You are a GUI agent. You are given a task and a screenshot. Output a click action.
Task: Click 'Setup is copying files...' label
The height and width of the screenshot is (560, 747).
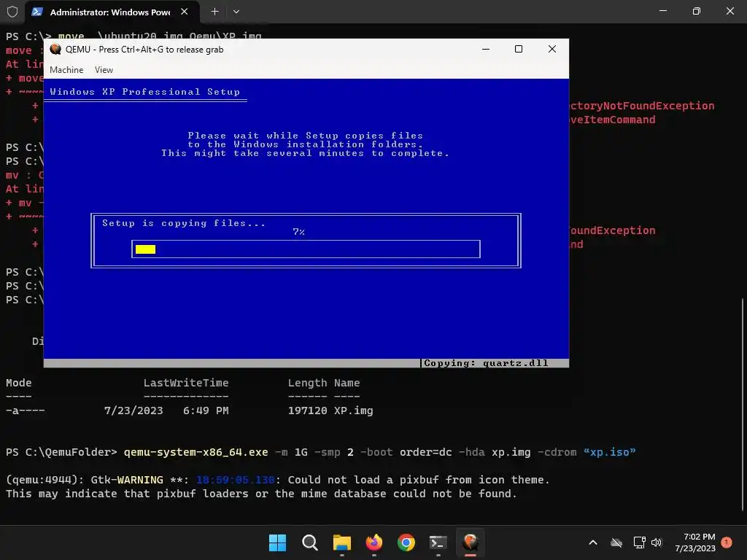pos(183,223)
